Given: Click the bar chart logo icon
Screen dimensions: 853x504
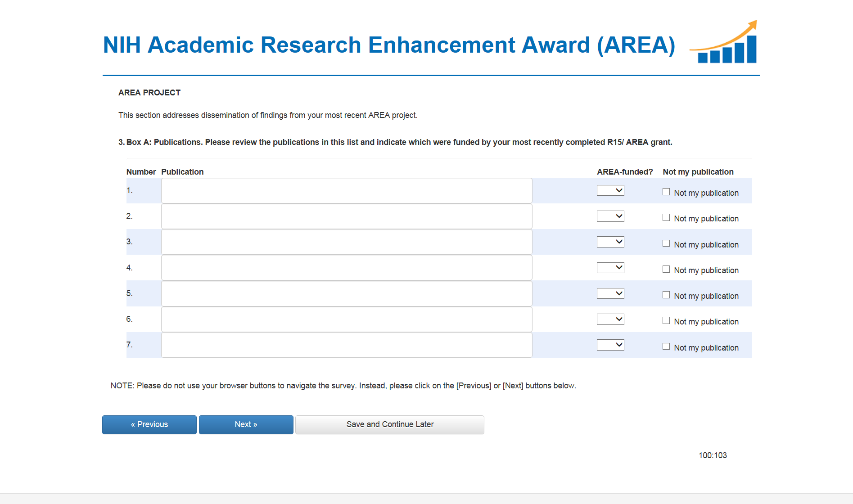Looking at the screenshot, I should point(725,43).
